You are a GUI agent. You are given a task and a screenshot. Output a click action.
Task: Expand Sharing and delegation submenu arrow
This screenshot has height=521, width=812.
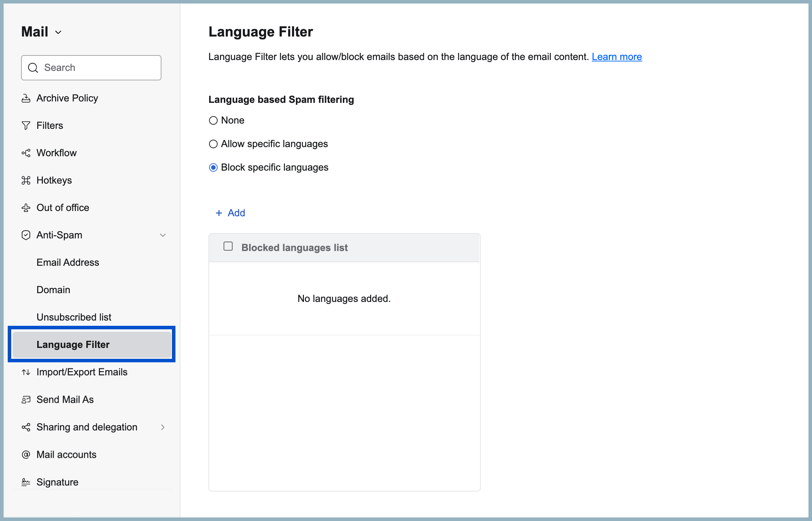[x=163, y=427]
